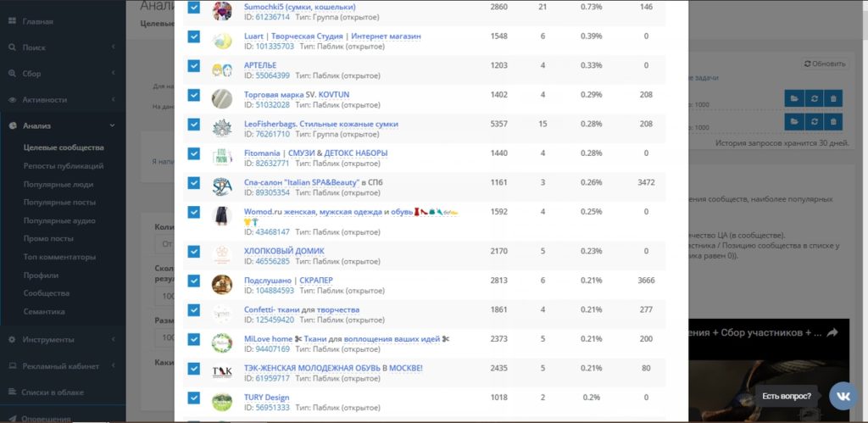Uncheck the ТЭК-ЖЕНСКАЯ МОЛОДЕЖНАЯ ОБУВЬ checkbox
This screenshot has width=868, height=423.
click(x=194, y=368)
